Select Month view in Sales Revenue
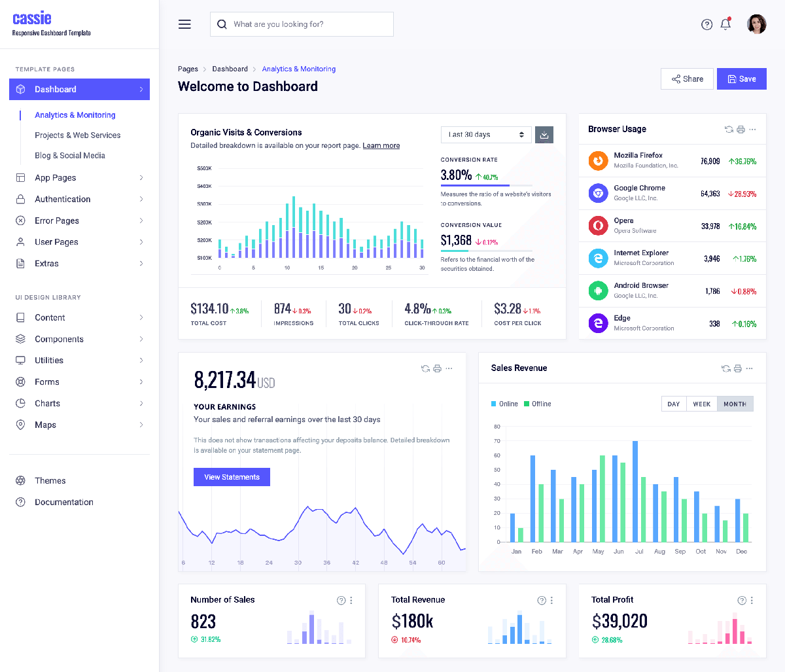This screenshot has height=672, width=785. pos(735,404)
